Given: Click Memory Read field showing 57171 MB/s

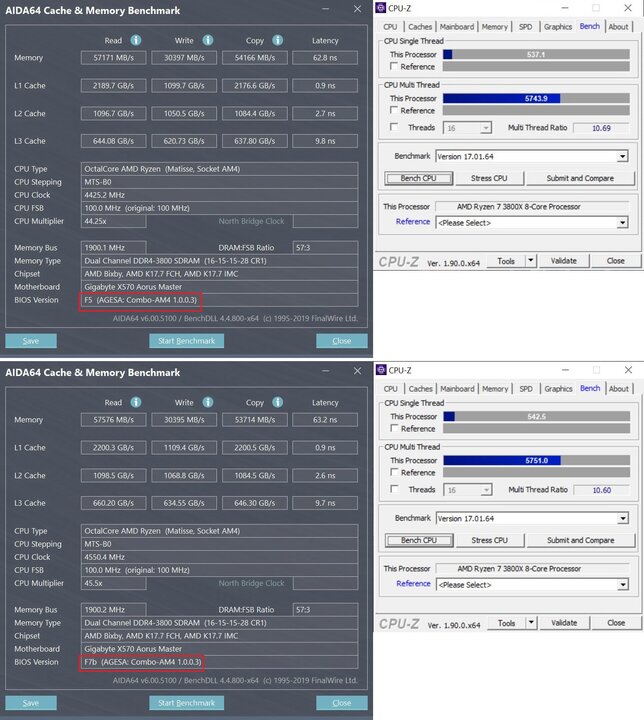Looking at the screenshot, I should pos(113,58).
